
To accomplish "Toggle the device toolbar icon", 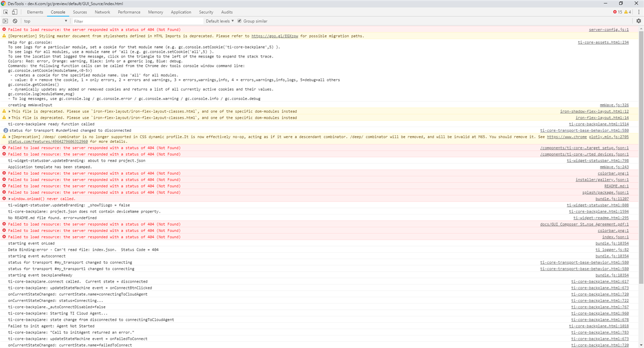I will [x=15, y=12].
